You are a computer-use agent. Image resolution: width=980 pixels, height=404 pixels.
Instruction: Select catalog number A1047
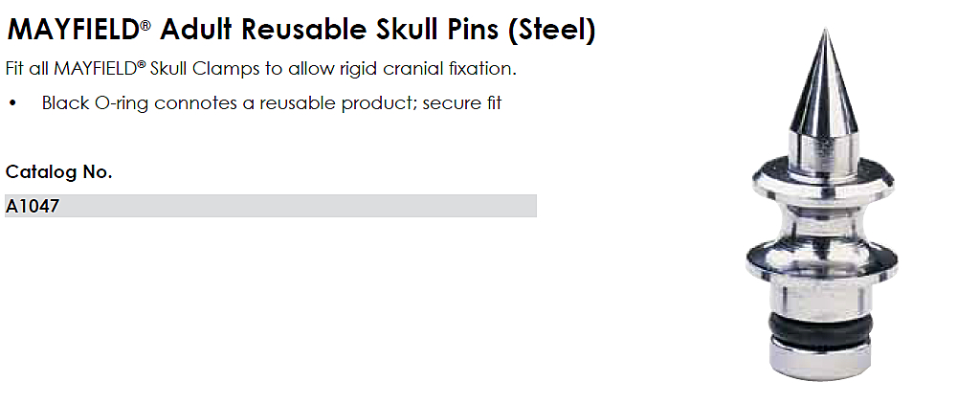33,205
